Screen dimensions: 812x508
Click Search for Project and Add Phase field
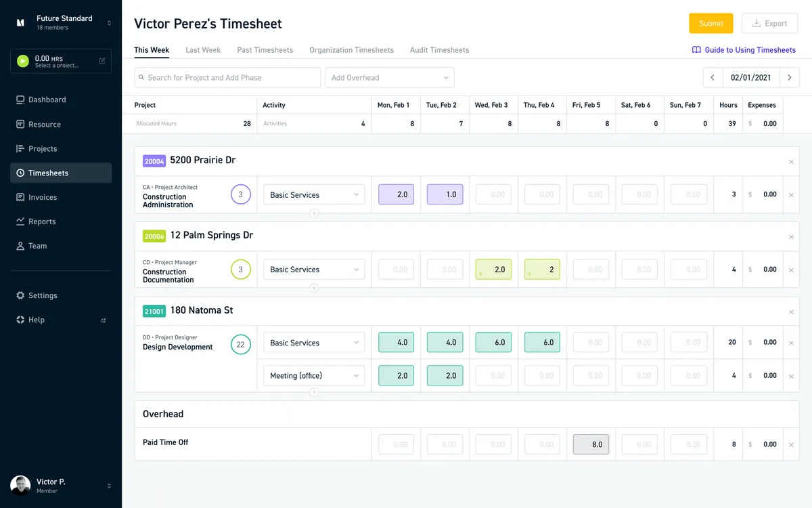pyautogui.click(x=227, y=78)
